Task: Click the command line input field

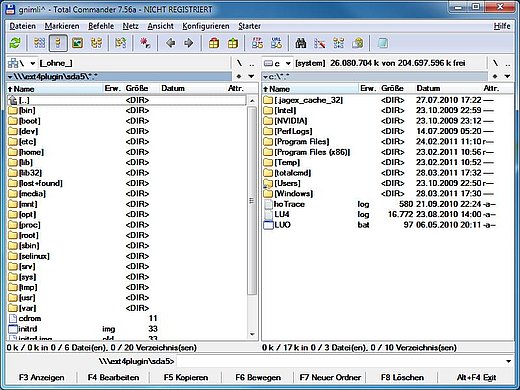Action: click(x=340, y=361)
